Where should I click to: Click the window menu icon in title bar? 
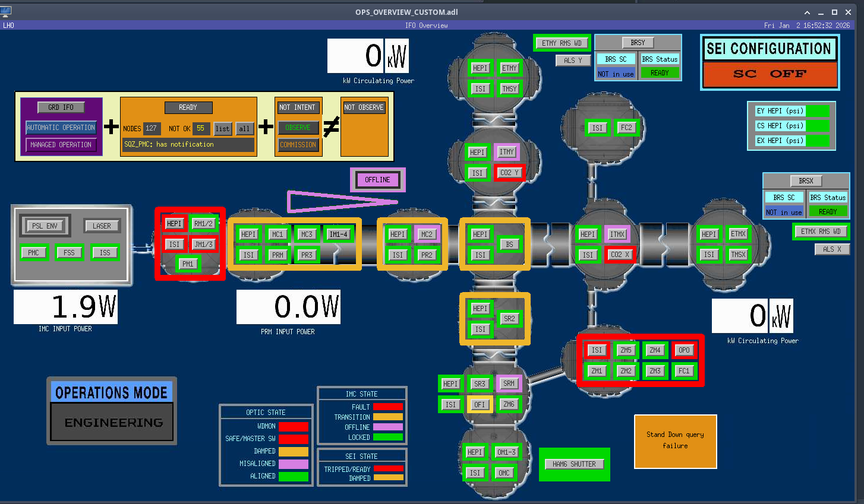[7, 11]
